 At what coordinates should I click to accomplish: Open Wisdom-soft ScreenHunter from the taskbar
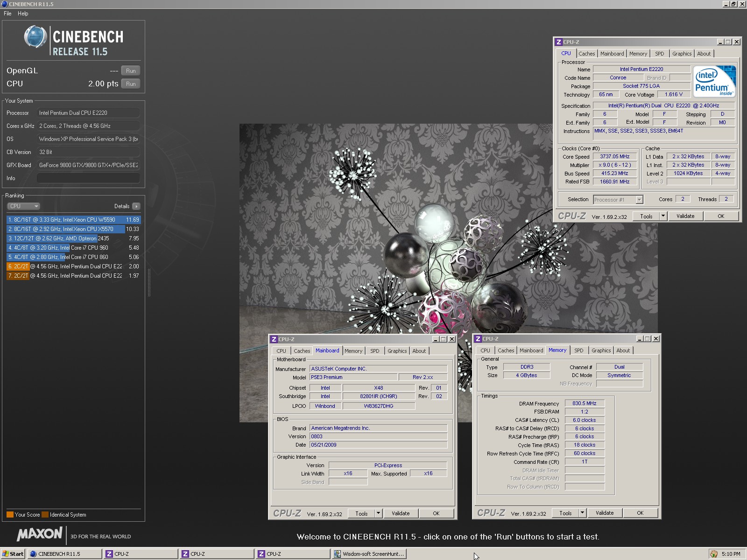coord(369,554)
